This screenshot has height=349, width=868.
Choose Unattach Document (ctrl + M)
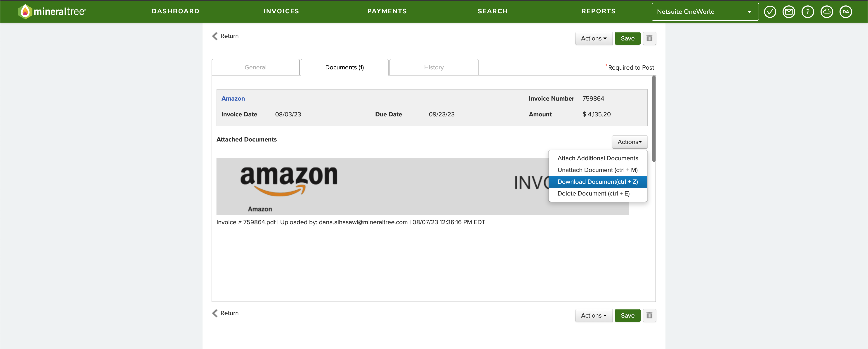(598, 170)
